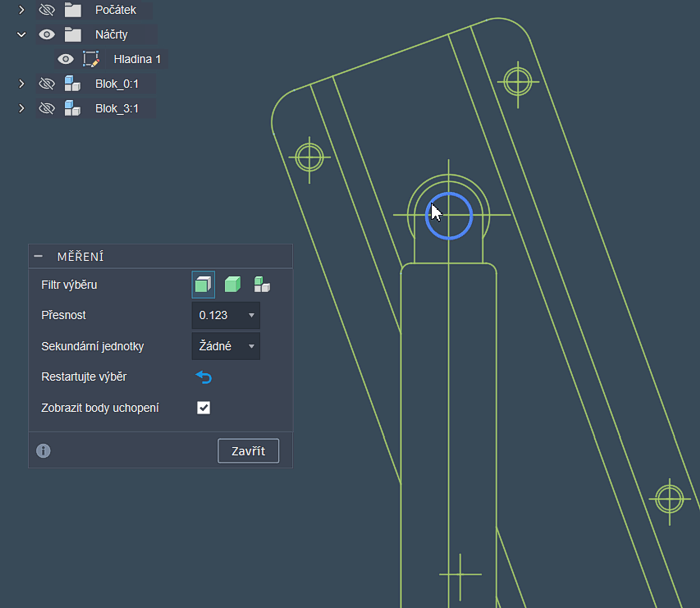Viewport: 700px width, 608px height.
Task: Collapse the Náčrty folder tree
Action: click(x=21, y=34)
